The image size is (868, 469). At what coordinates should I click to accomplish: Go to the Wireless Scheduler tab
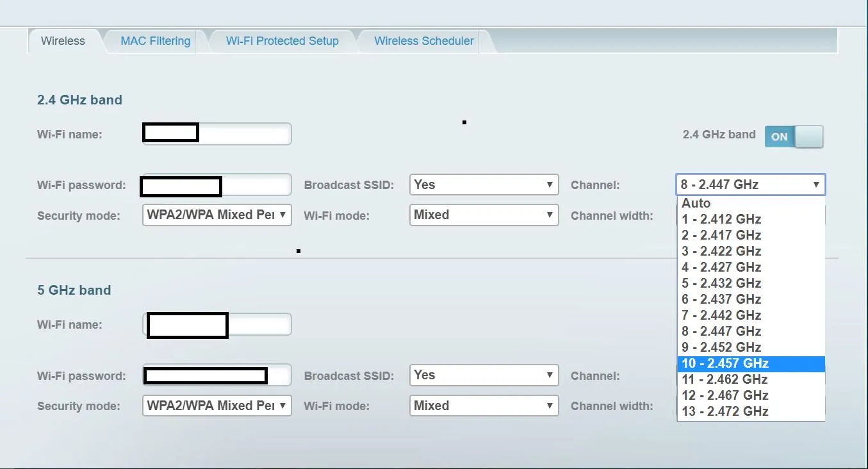click(424, 41)
